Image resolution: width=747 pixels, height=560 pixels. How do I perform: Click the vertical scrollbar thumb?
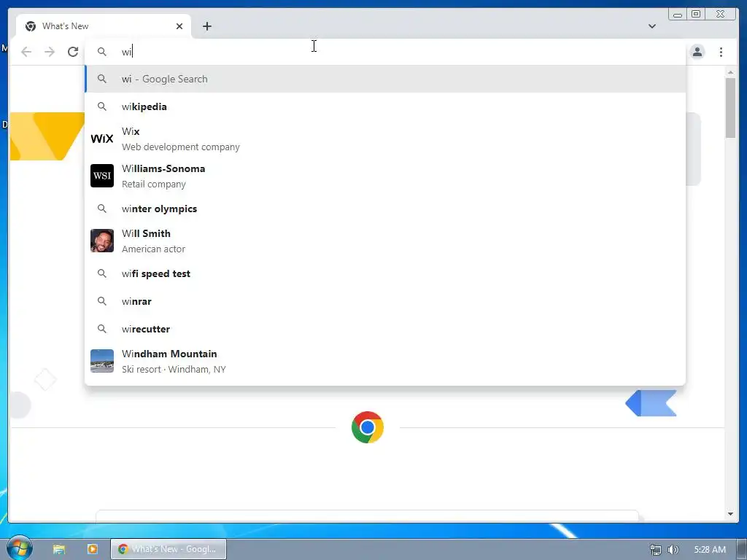click(730, 108)
